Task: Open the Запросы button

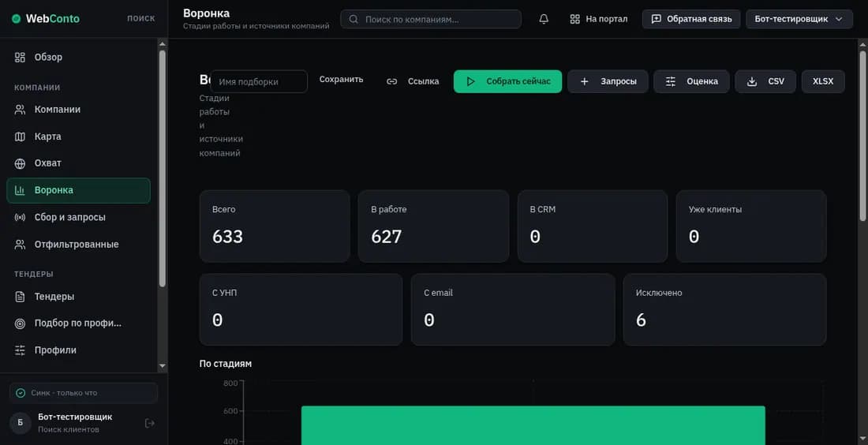Action: [x=608, y=81]
